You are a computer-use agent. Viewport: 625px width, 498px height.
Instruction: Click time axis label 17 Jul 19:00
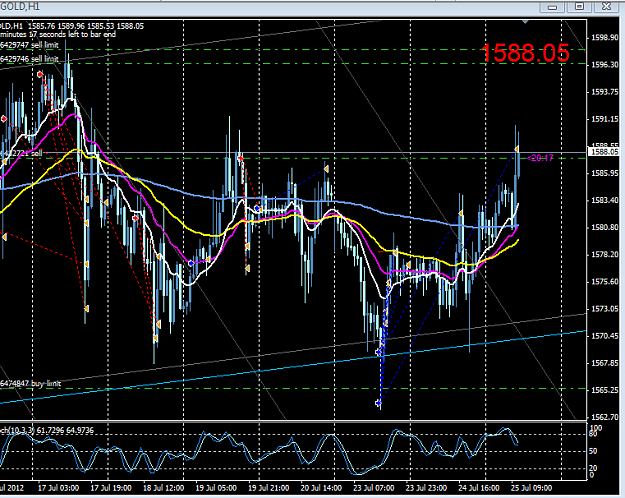point(111,488)
